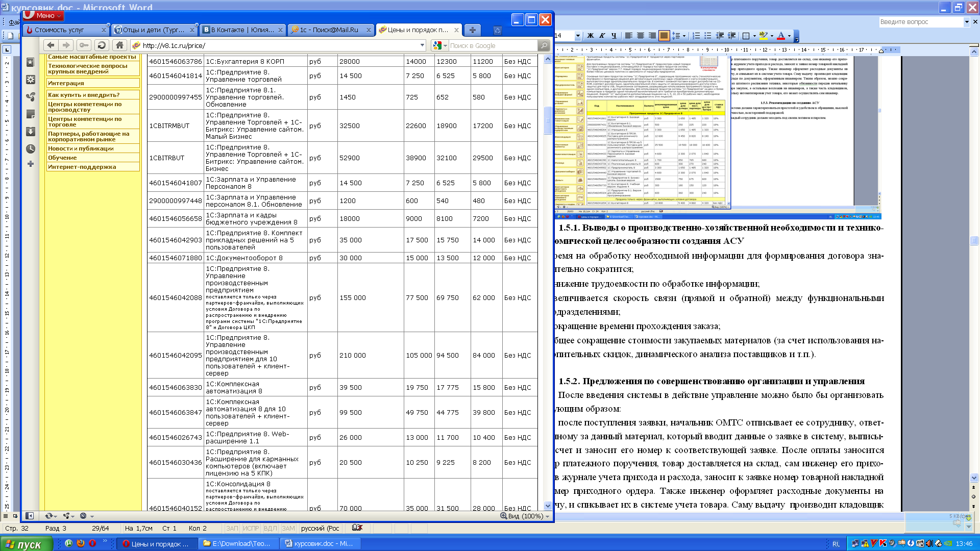Switch to Отцы и дети tab

(154, 30)
